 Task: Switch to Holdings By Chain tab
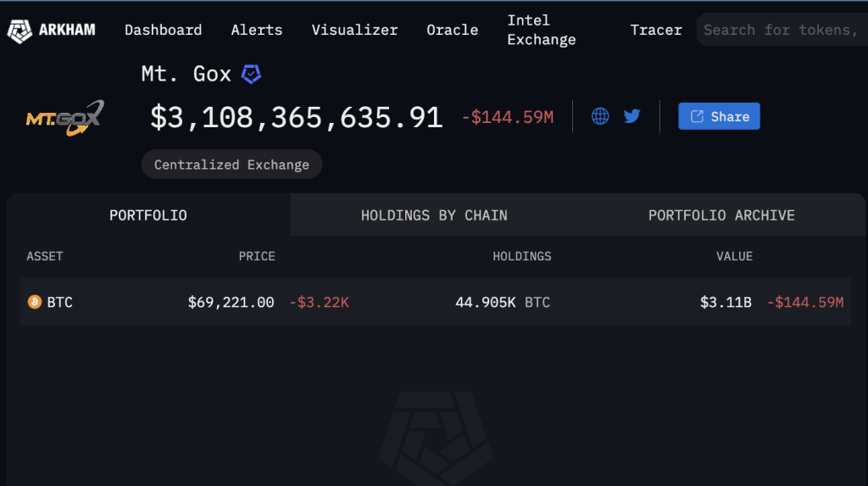click(434, 215)
